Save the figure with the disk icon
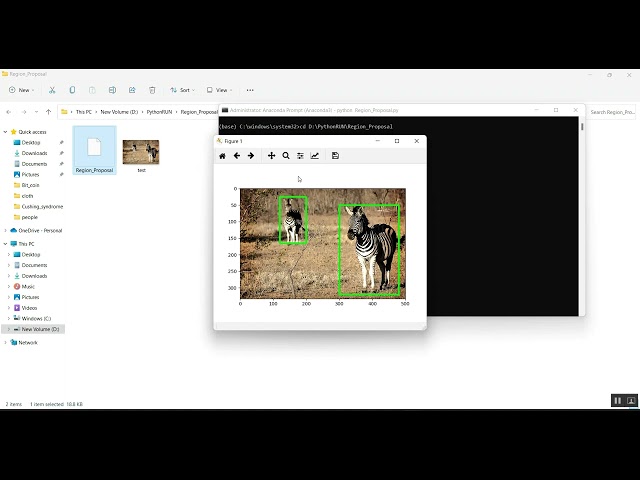The height and width of the screenshot is (480, 640). [x=335, y=156]
